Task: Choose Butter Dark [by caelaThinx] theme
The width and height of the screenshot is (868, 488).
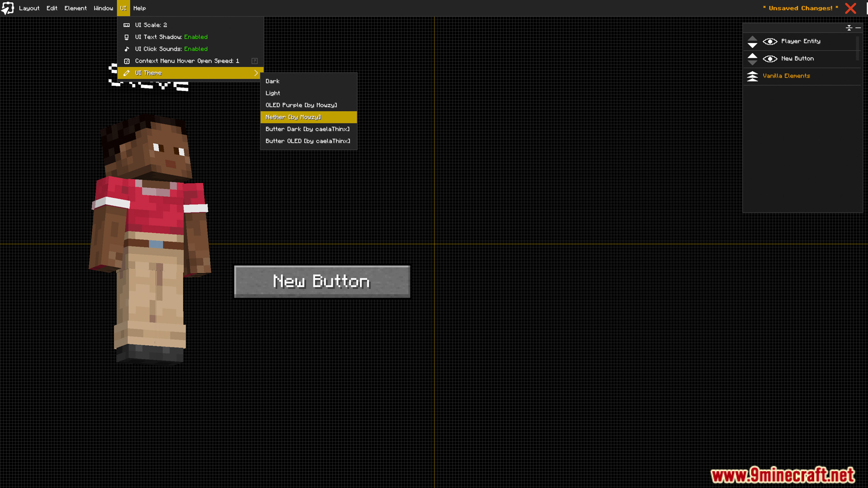Action: click(308, 129)
